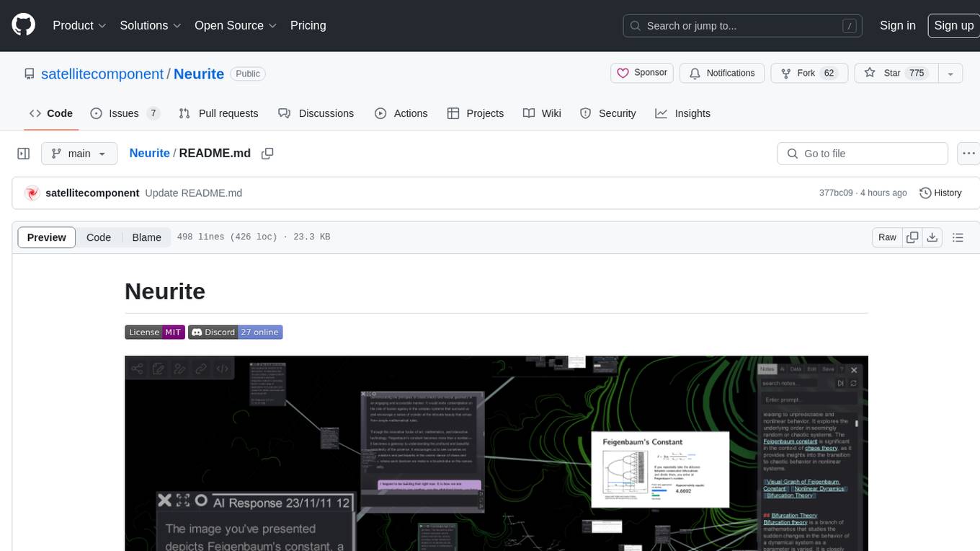The height and width of the screenshot is (551, 980).
Task: Click the 775 star count
Action: point(917,73)
